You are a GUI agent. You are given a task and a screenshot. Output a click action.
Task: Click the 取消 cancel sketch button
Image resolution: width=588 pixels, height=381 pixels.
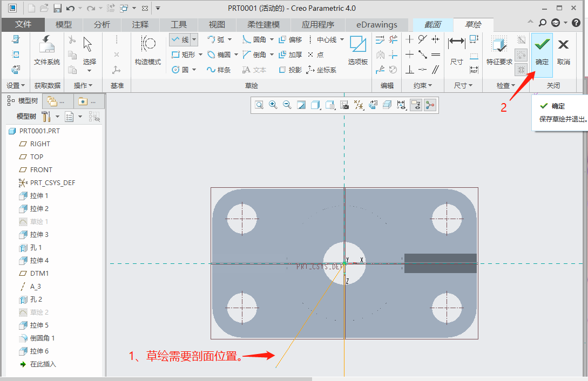[x=564, y=52]
